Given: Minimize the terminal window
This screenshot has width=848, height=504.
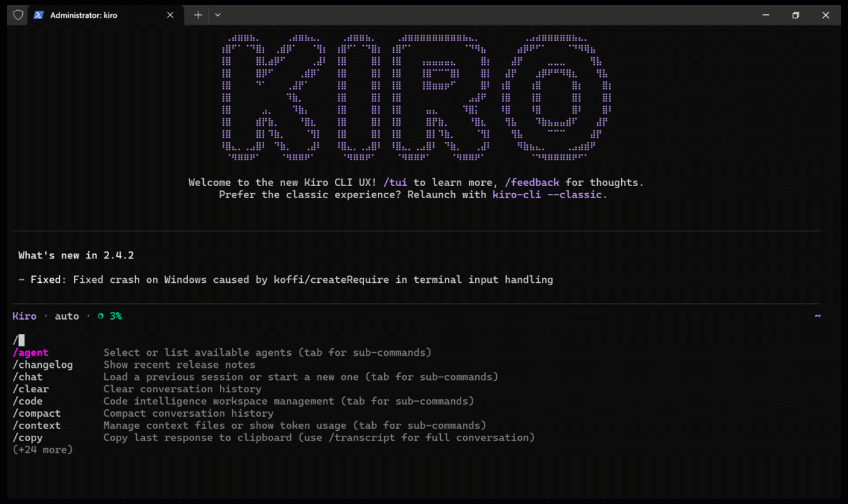Looking at the screenshot, I should pos(766,15).
